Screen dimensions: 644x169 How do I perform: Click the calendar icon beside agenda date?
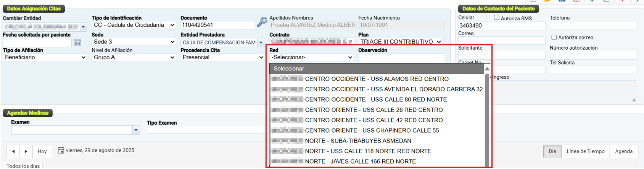point(61,150)
